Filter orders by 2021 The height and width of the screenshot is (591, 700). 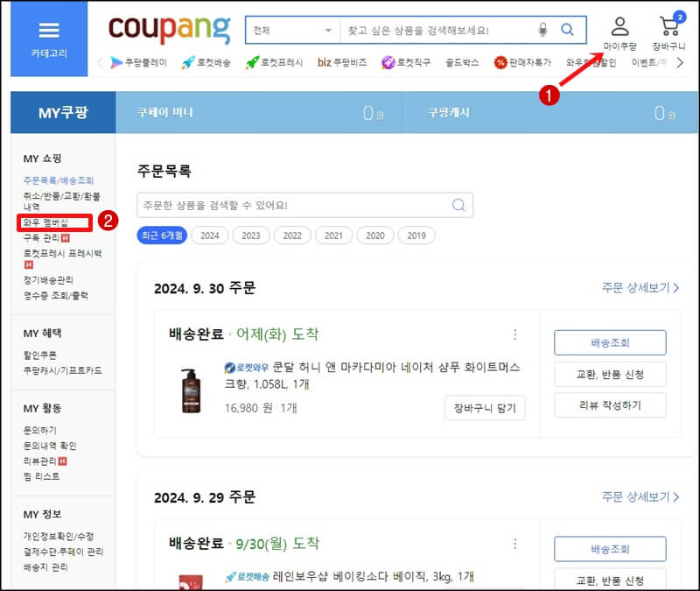click(x=333, y=236)
